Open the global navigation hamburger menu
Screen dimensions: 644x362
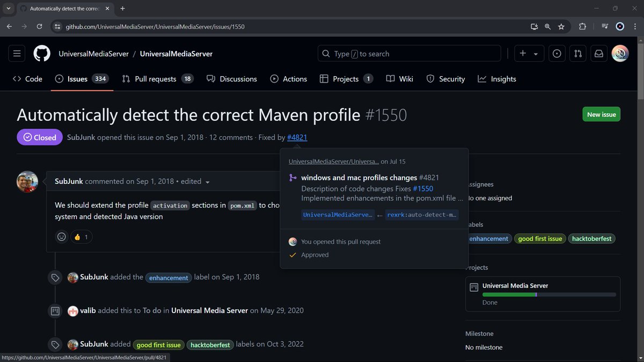coord(17,53)
